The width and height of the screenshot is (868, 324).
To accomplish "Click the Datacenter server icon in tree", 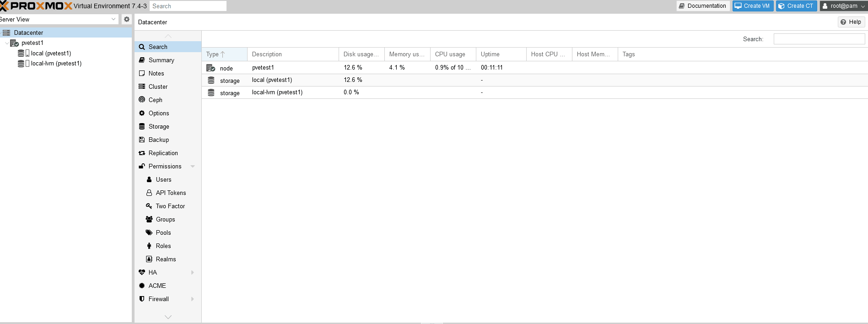I will click(x=6, y=32).
